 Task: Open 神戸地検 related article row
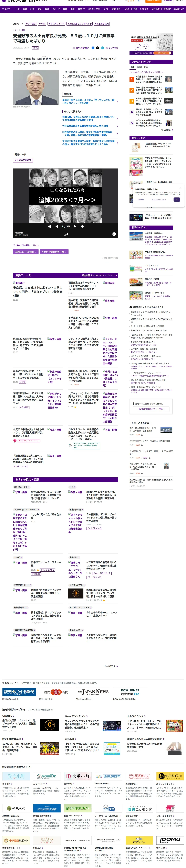pyautogui.click(x=90, y=126)
